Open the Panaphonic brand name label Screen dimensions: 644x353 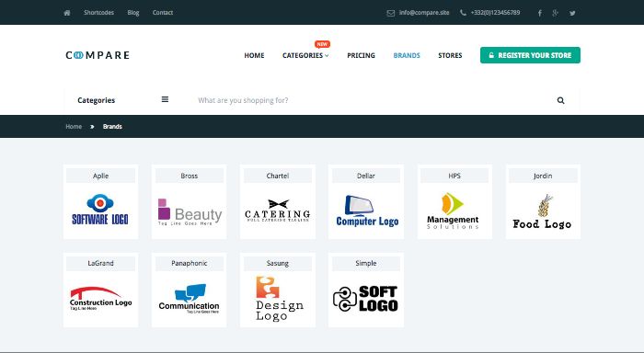[190, 263]
